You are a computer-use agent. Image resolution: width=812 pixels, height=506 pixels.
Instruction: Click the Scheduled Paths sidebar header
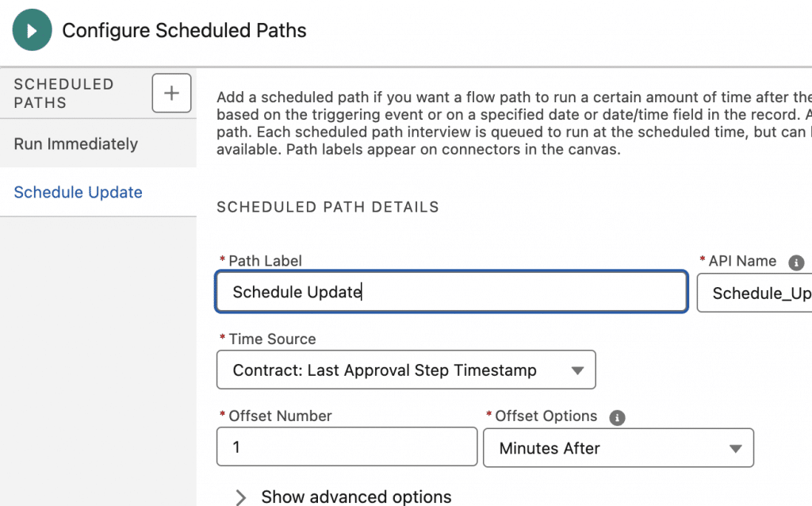pyautogui.click(x=63, y=94)
